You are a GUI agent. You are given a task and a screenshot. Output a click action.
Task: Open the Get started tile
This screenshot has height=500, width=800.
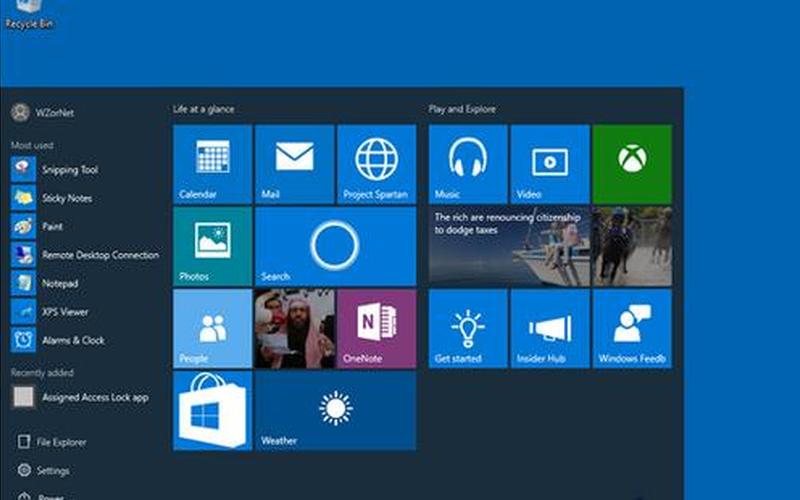point(468,329)
